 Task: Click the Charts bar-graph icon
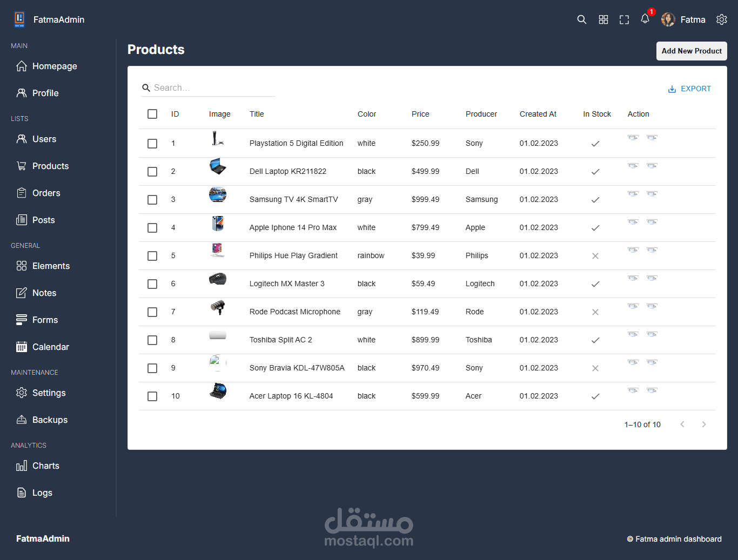[x=22, y=465]
